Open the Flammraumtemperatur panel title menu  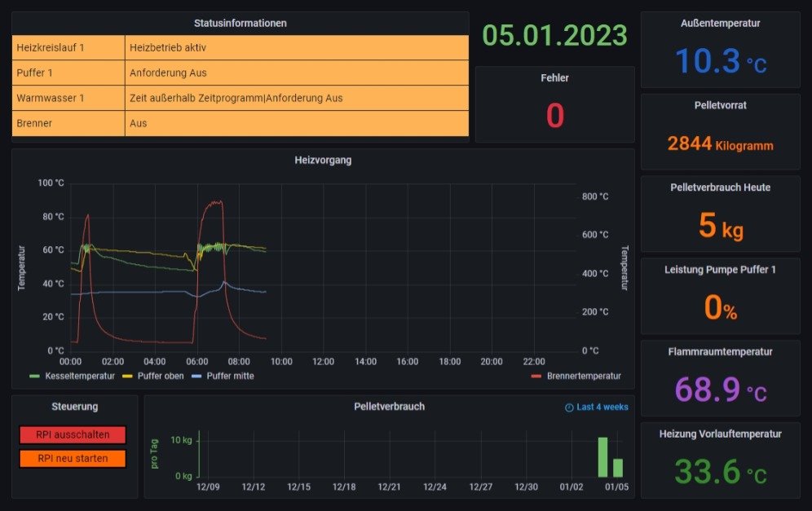pos(720,352)
